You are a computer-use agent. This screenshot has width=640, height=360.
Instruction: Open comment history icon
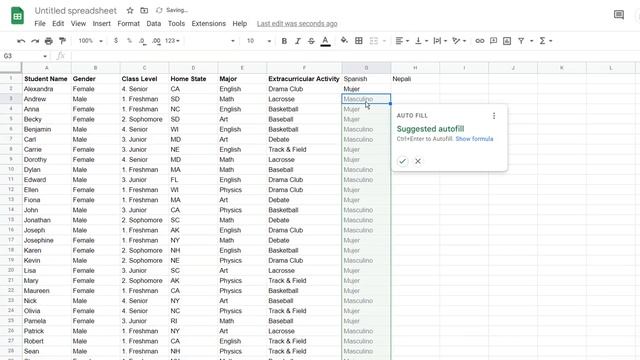[619, 15]
